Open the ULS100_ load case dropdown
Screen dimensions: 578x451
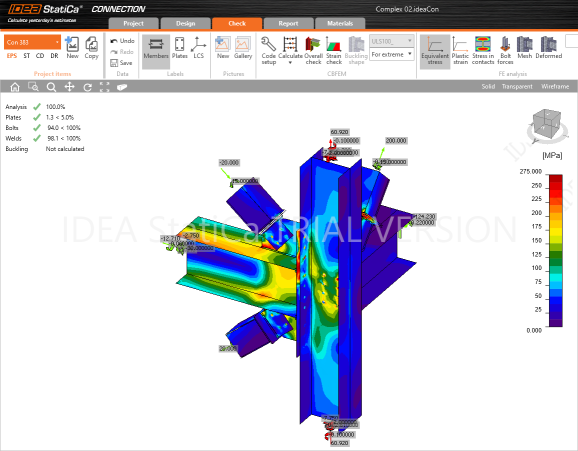(391, 41)
